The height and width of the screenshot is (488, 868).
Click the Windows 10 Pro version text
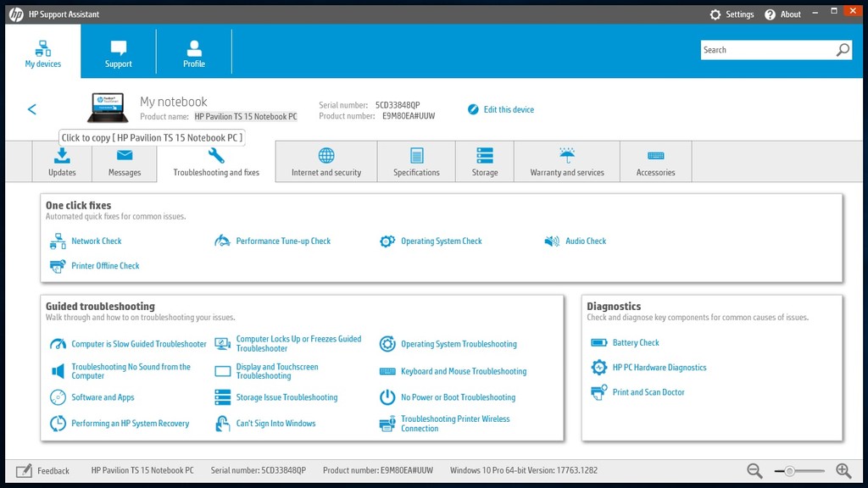[524, 470]
